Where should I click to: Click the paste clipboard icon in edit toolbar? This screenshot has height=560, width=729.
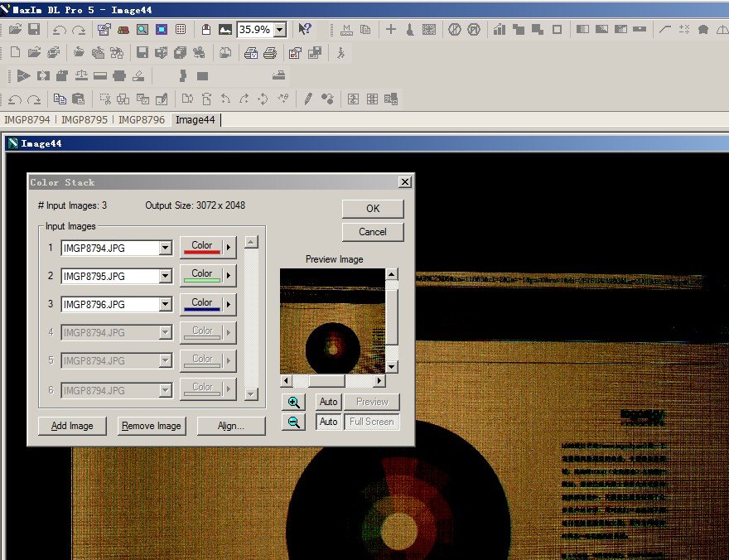point(79,99)
